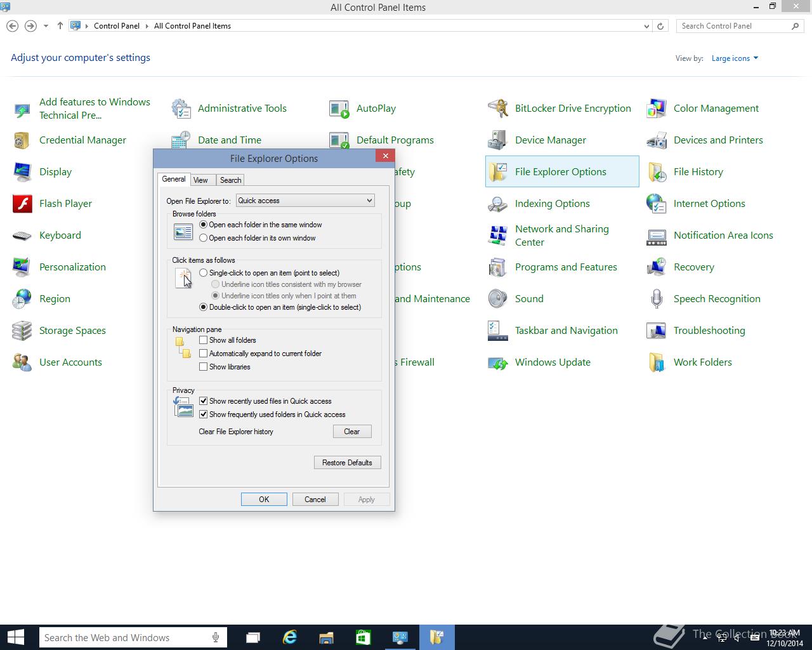Click Indexing Options magnifier icon
This screenshot has width=812, height=650.
point(498,204)
